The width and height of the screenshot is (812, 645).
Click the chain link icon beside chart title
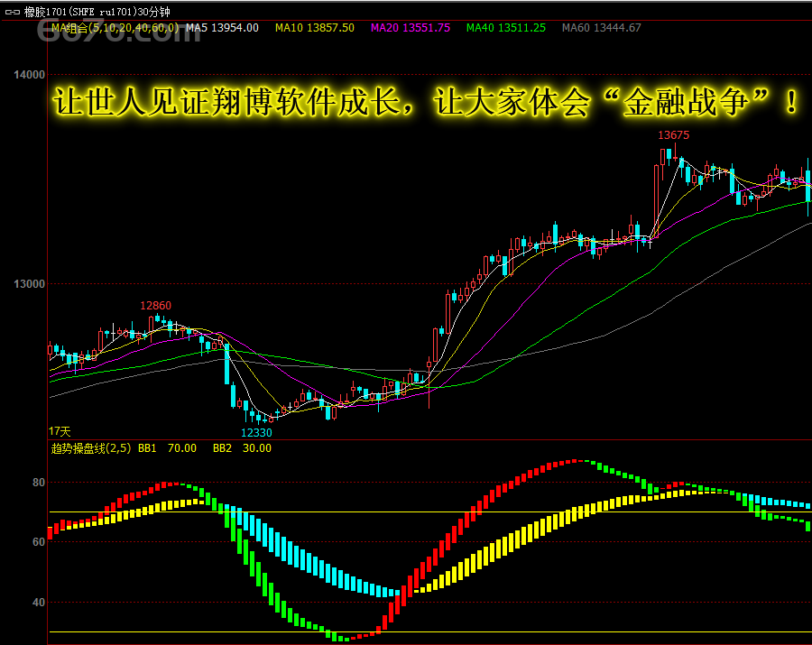[x=12, y=12]
